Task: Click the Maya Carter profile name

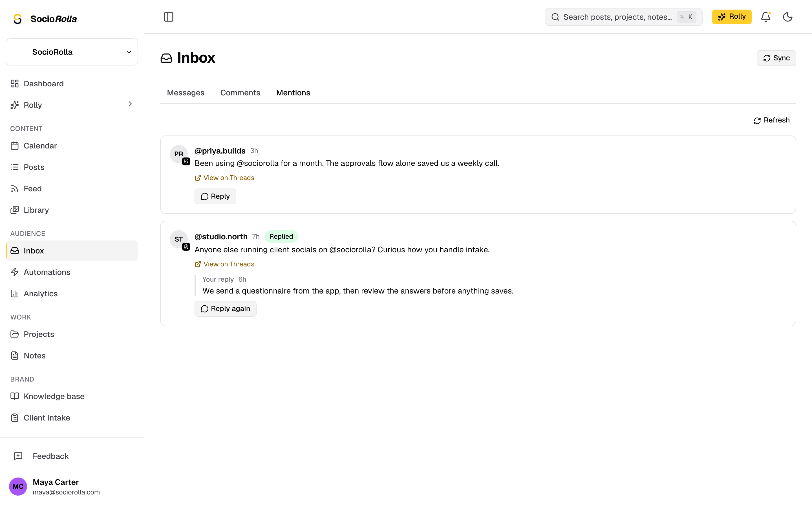Action: (56, 482)
